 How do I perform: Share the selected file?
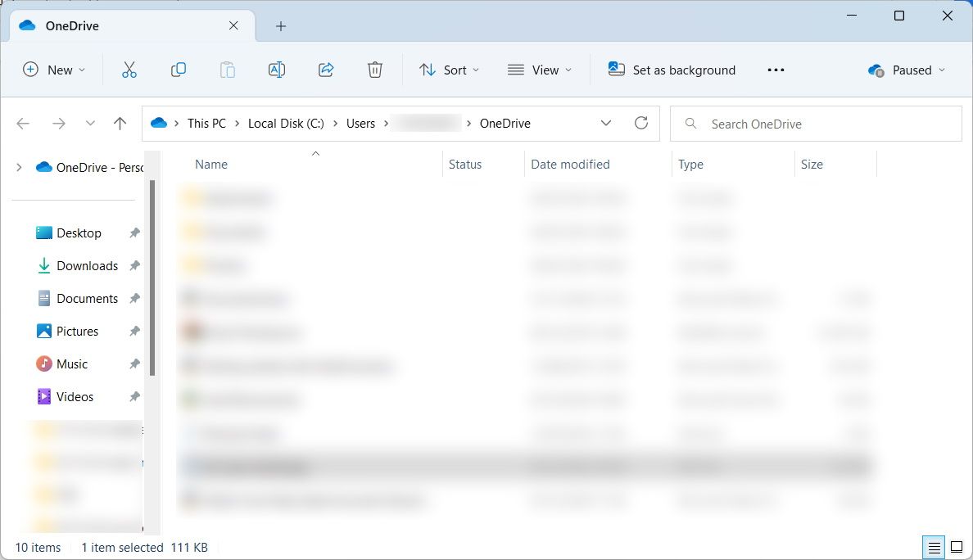[x=326, y=70]
